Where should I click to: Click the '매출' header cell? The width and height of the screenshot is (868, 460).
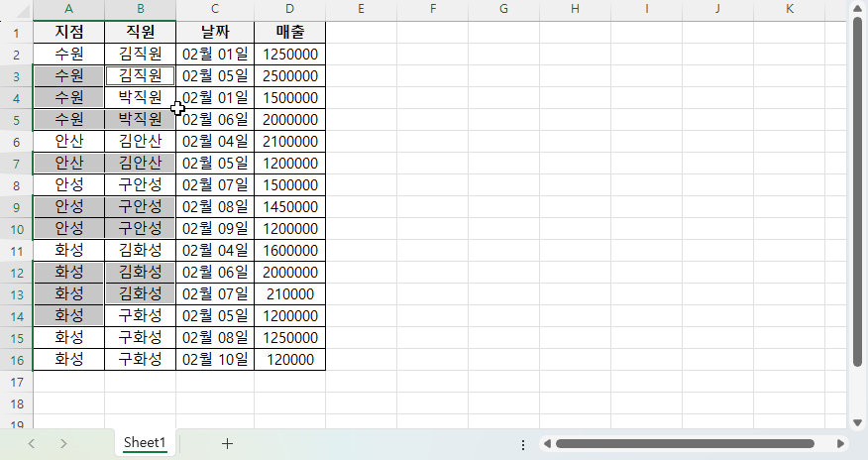[290, 32]
